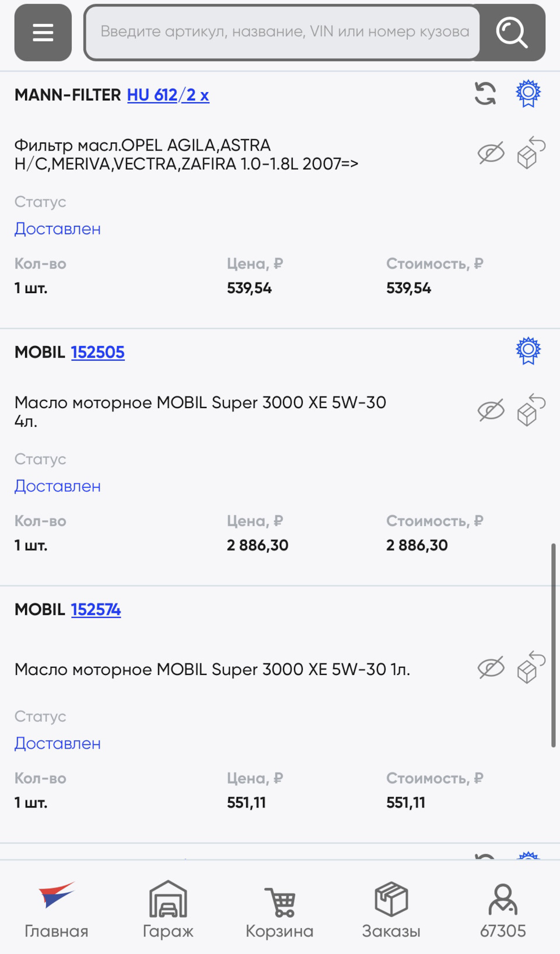Viewport: 560px width, 954px height.
Task: Open the hamburger menu
Action: tap(43, 33)
